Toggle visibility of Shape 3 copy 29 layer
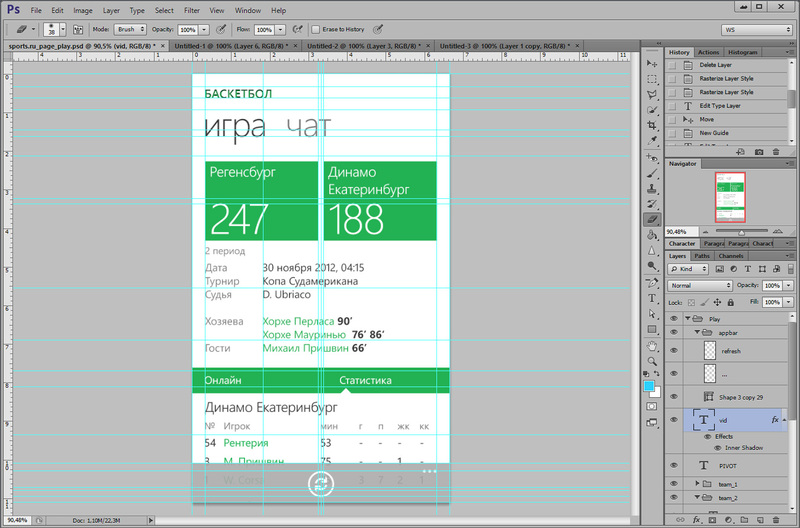This screenshot has height=528, width=800. coord(674,397)
